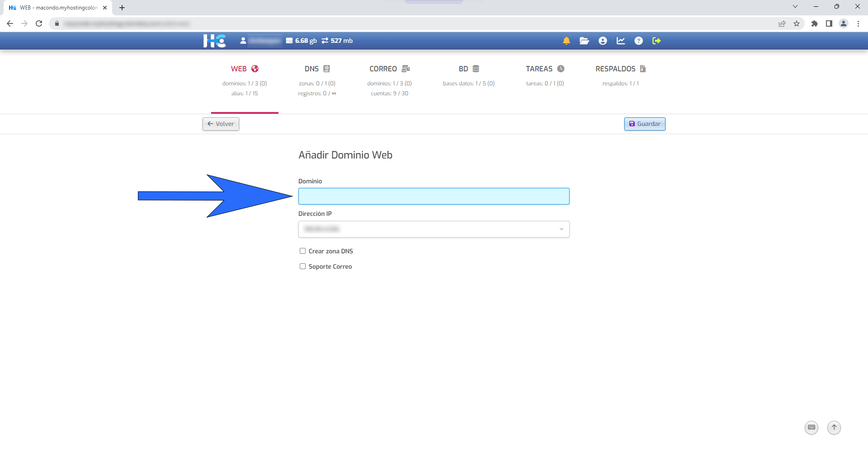Reload the page with browser refresh icon
Image resolution: width=868 pixels, height=462 pixels.
point(39,23)
